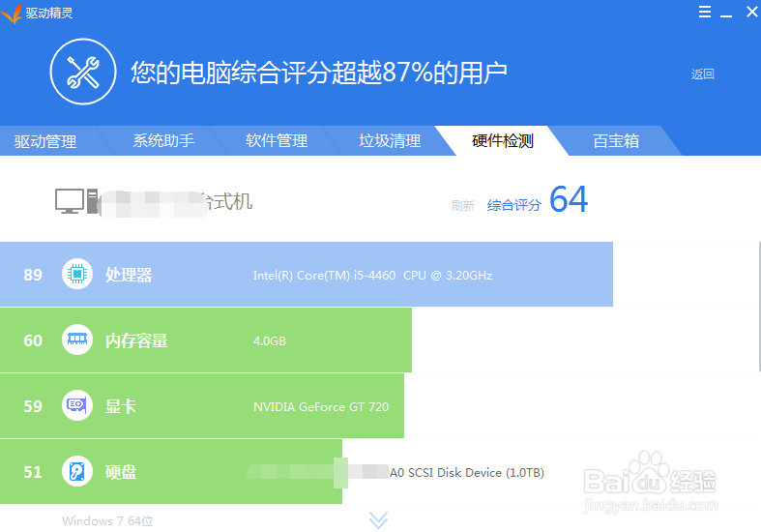Click the 驱动精灵 title text
Viewport: 761px width, 532px height.
click(49, 14)
